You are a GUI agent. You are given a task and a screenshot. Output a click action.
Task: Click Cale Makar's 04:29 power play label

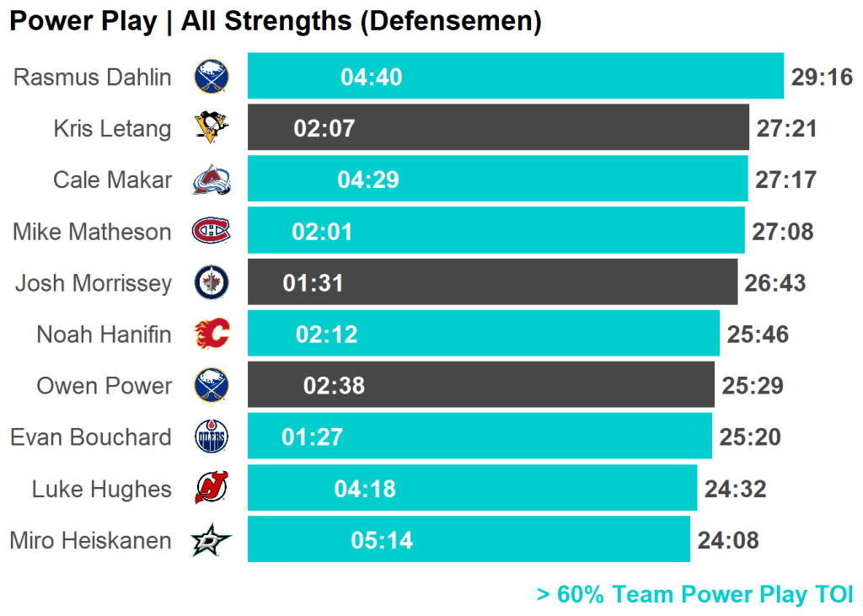tap(368, 179)
